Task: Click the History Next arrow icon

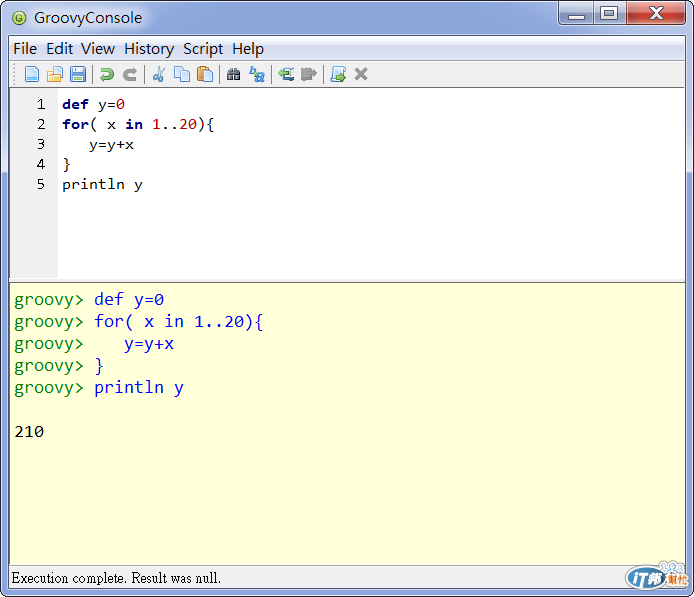Action: 309,74
